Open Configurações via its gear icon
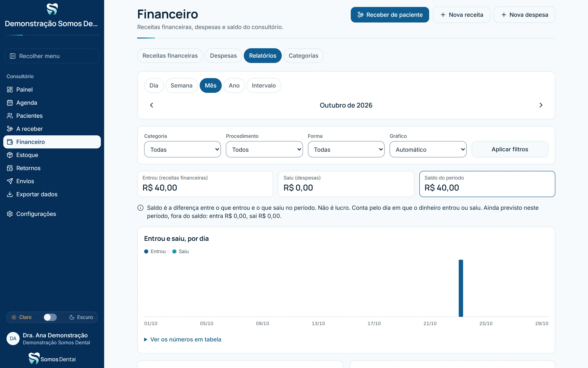Image resolution: width=588 pixels, height=368 pixels. click(x=10, y=214)
